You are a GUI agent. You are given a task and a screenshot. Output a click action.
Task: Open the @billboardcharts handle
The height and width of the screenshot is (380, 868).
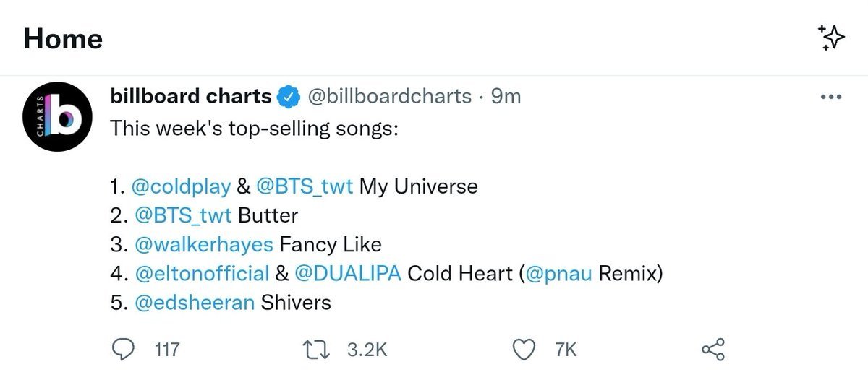click(390, 96)
